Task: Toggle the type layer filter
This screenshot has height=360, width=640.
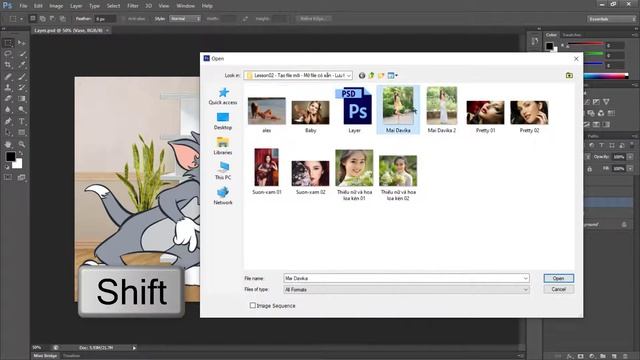Action: (x=601, y=145)
